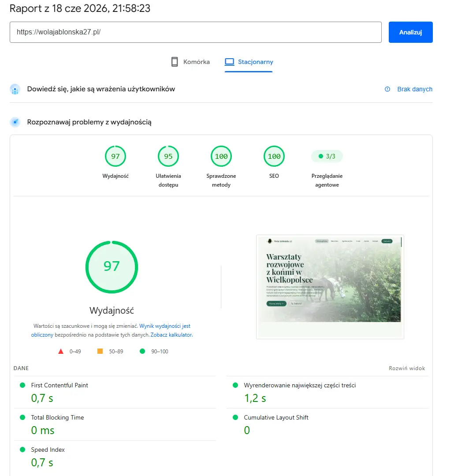The image size is (454, 476).
Task: Click the green dot beside Wyrenderowanie największej części
Action: pyautogui.click(x=235, y=385)
